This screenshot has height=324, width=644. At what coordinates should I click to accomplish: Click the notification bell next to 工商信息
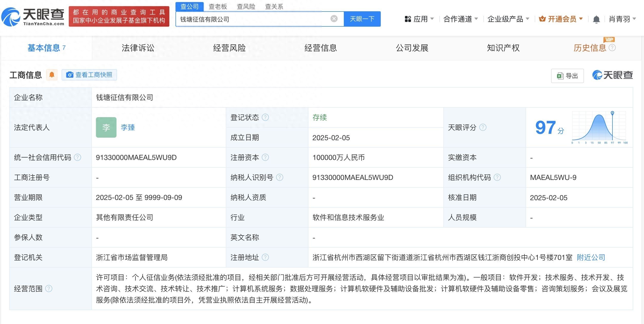[52, 75]
